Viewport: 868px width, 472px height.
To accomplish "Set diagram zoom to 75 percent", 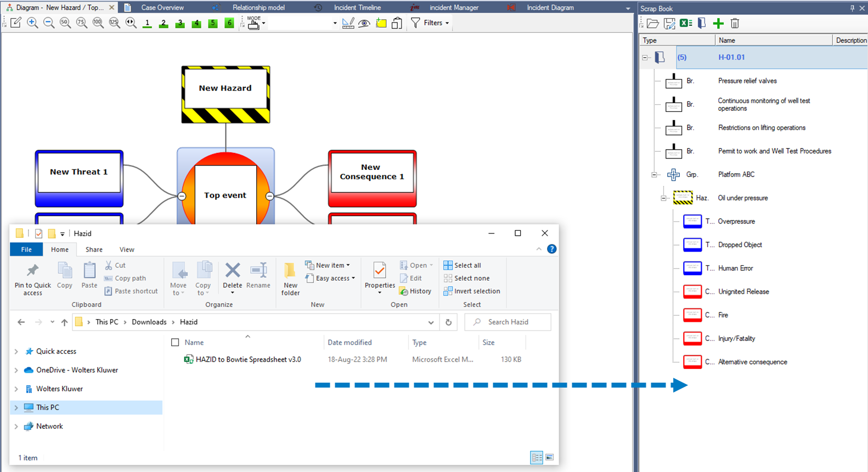I will coord(81,23).
